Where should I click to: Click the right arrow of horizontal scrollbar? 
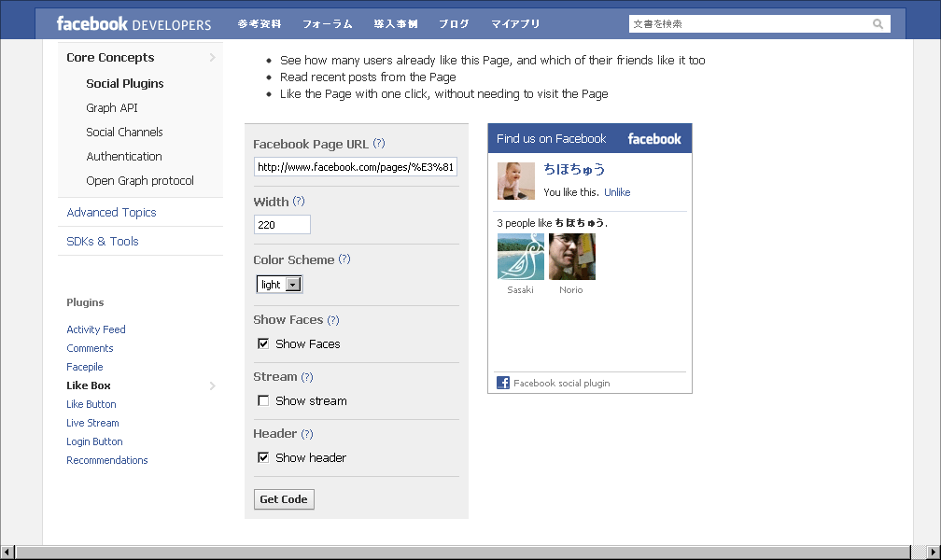pos(934,552)
